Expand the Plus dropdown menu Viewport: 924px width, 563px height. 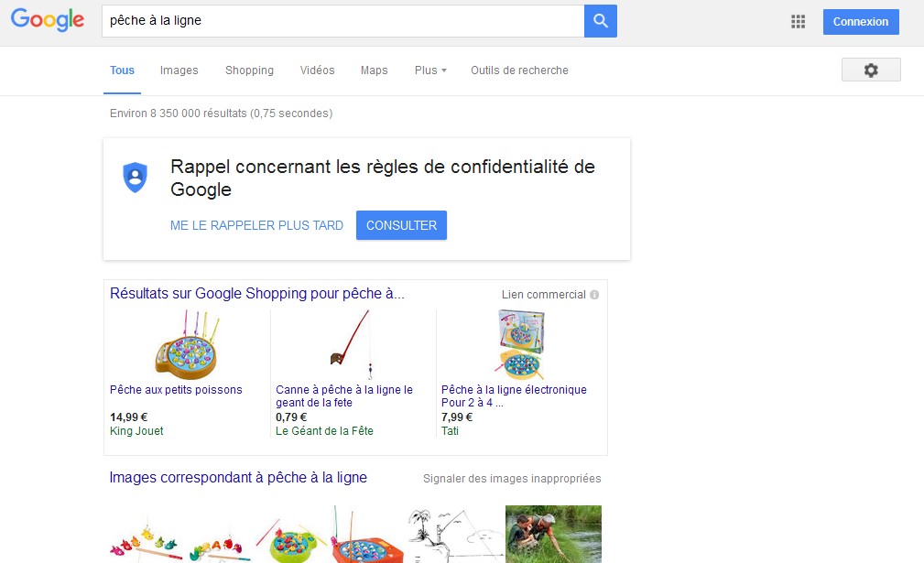430,70
